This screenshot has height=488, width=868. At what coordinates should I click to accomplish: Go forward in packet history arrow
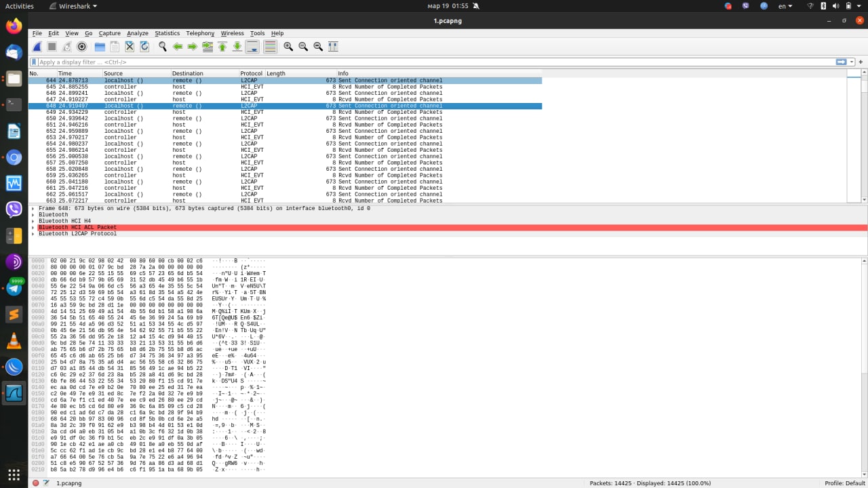pos(193,47)
